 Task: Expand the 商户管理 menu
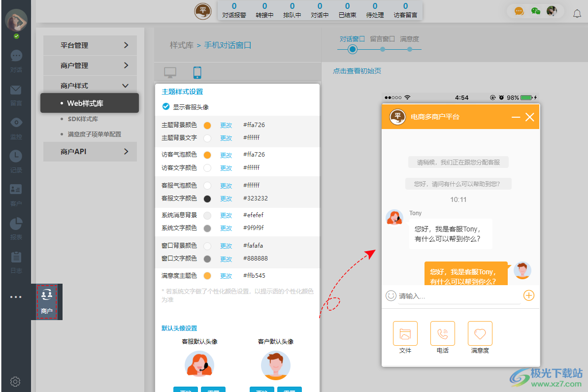point(90,65)
